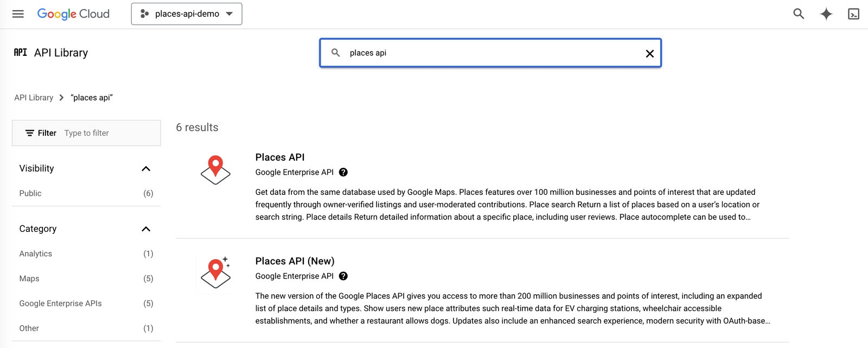Click help icon under Places API (New)
The height and width of the screenshot is (348, 868).
343,276
